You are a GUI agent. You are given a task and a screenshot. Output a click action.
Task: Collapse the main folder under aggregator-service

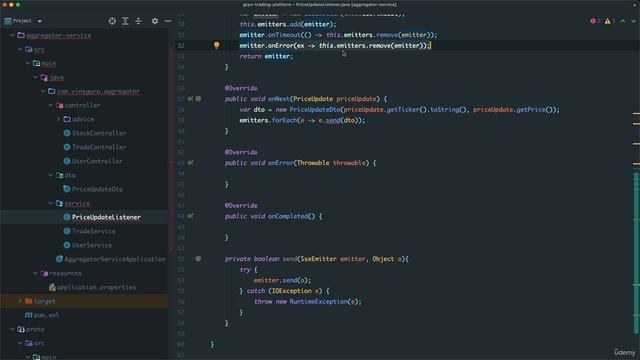(28, 63)
